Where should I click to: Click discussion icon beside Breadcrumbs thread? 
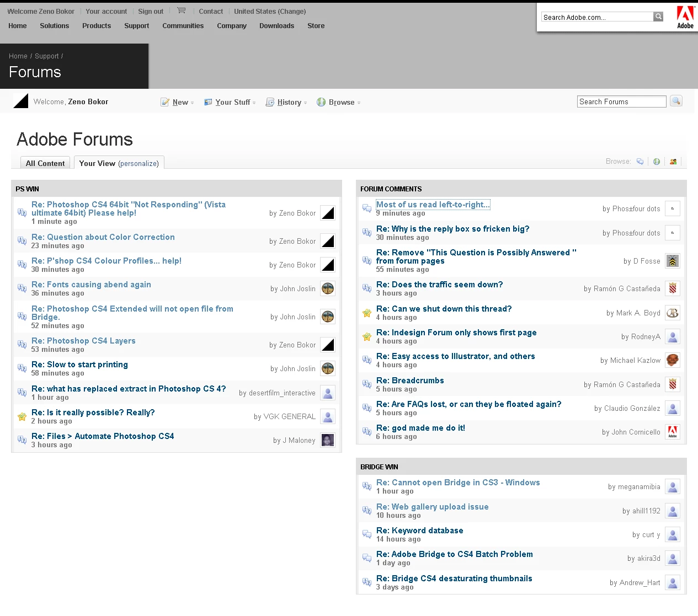(367, 384)
